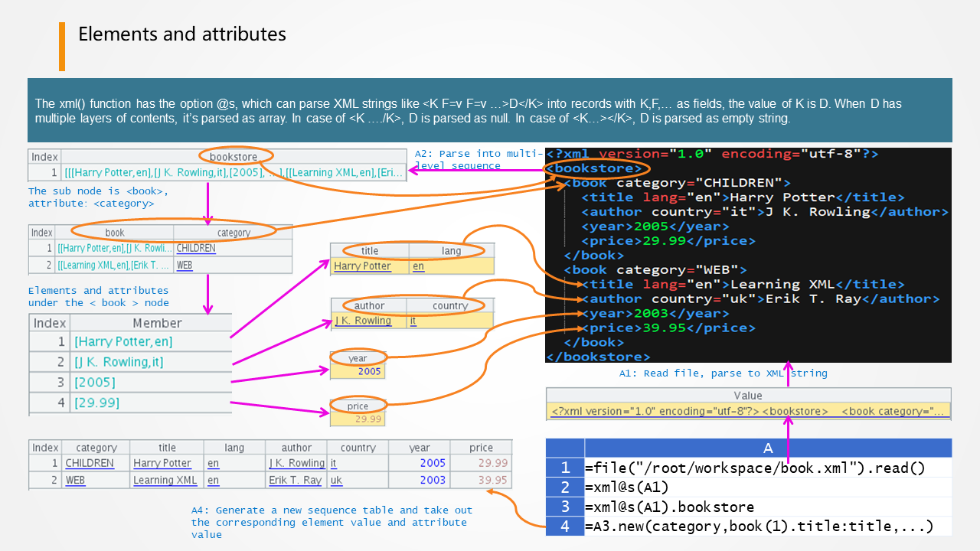Click Erik T. Ray in the bottom result table
980x551 pixels.
(x=295, y=481)
